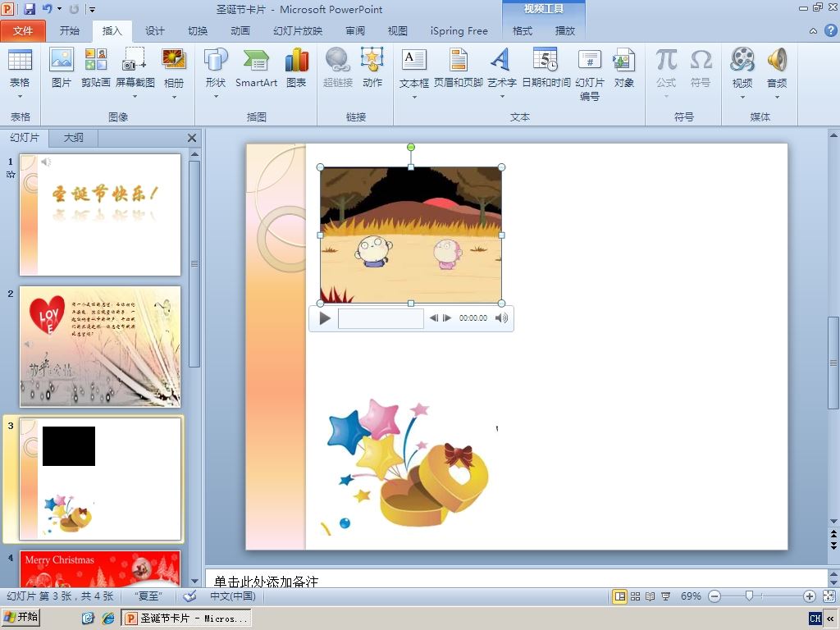Select slide 1 thumbnail 圣诞节快乐

coord(100,215)
